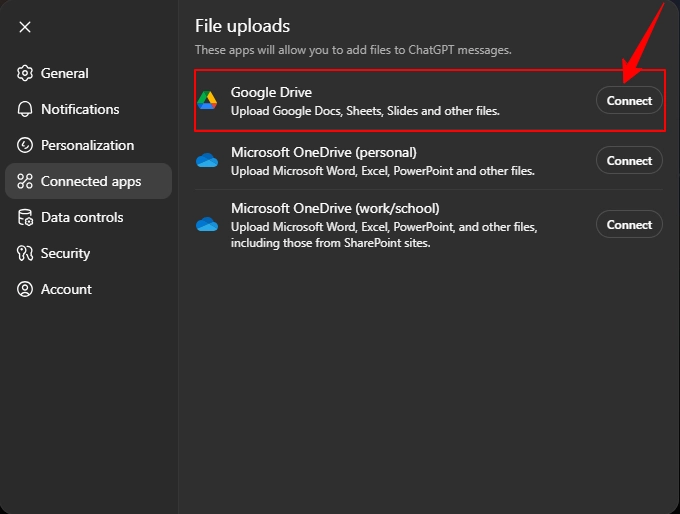
Task: Click Microsoft OneDrive (work/school) title text
Action: pyautogui.click(x=335, y=209)
